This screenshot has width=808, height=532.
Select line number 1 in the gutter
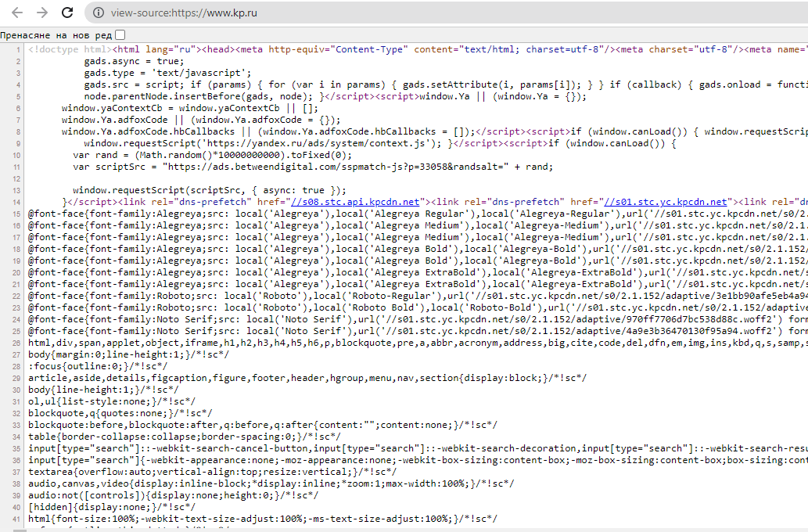(19, 50)
